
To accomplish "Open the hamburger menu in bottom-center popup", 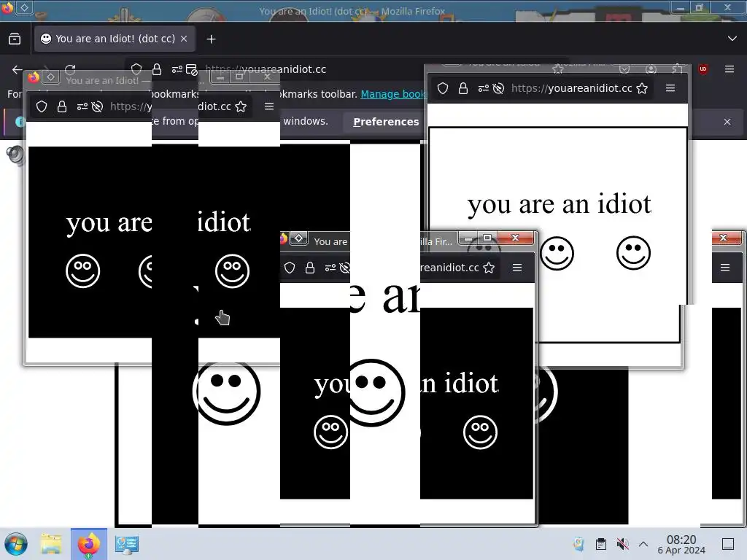I will coord(517,268).
